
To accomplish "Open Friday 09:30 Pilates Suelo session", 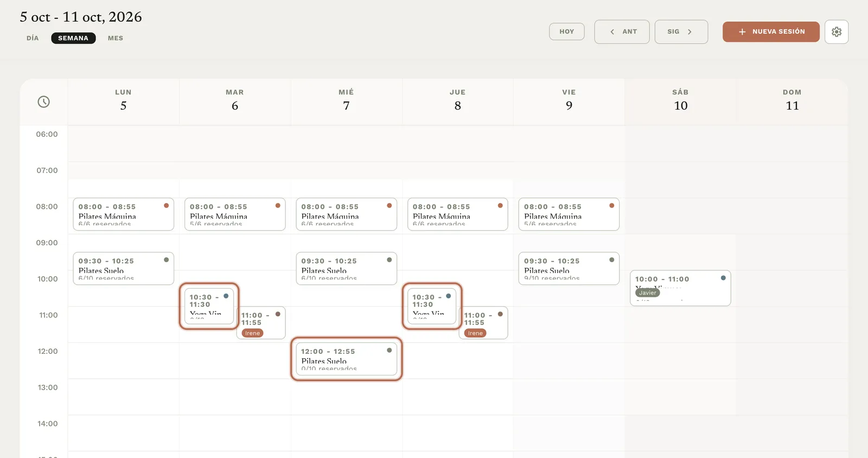I will (569, 269).
